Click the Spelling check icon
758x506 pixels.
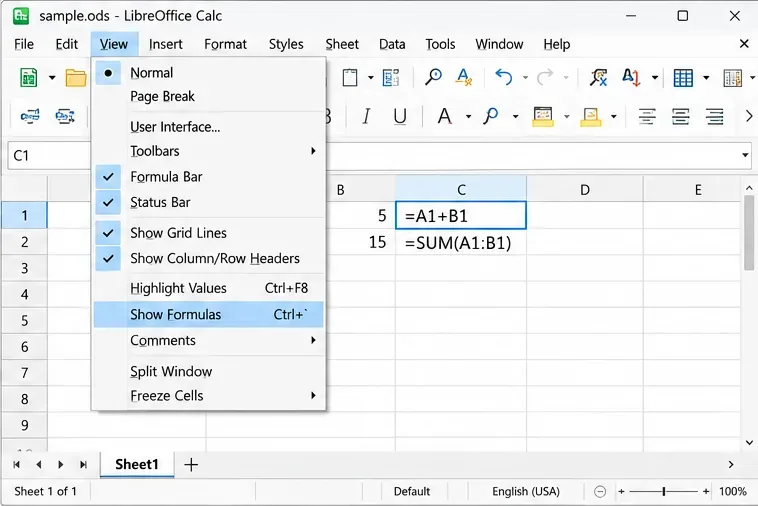[464, 77]
